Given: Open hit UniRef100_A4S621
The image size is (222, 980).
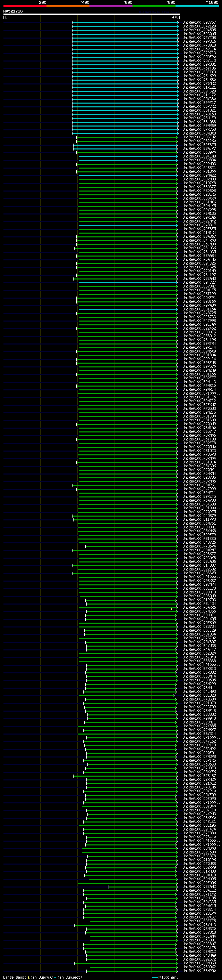Looking at the screenshot, I should [199, 168].
